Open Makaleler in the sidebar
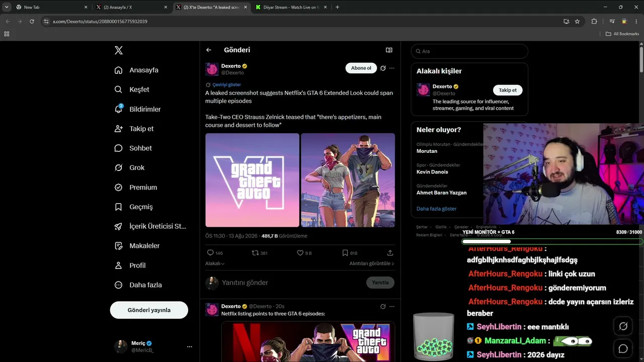Screen dimensions: 644x362 [137, 246]
